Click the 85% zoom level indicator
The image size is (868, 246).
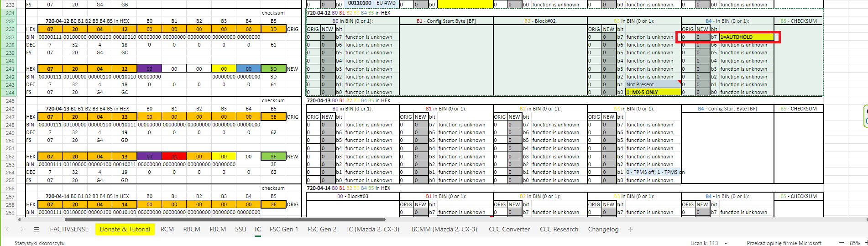(x=855, y=243)
